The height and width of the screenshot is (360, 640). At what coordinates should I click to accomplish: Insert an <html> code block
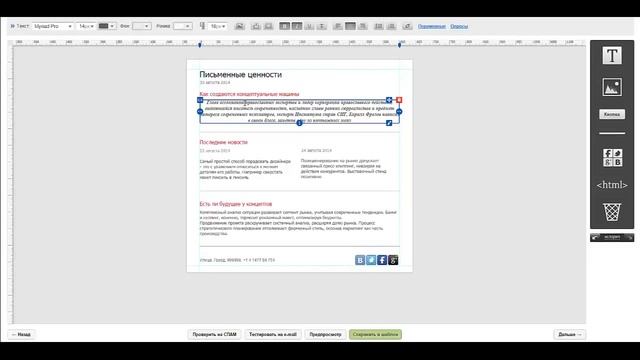(612, 185)
